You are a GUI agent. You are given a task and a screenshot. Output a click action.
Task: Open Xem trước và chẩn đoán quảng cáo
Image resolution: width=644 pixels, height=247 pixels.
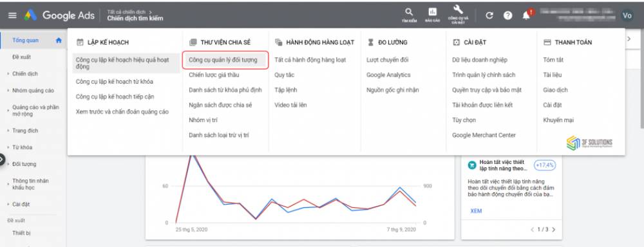122,112
